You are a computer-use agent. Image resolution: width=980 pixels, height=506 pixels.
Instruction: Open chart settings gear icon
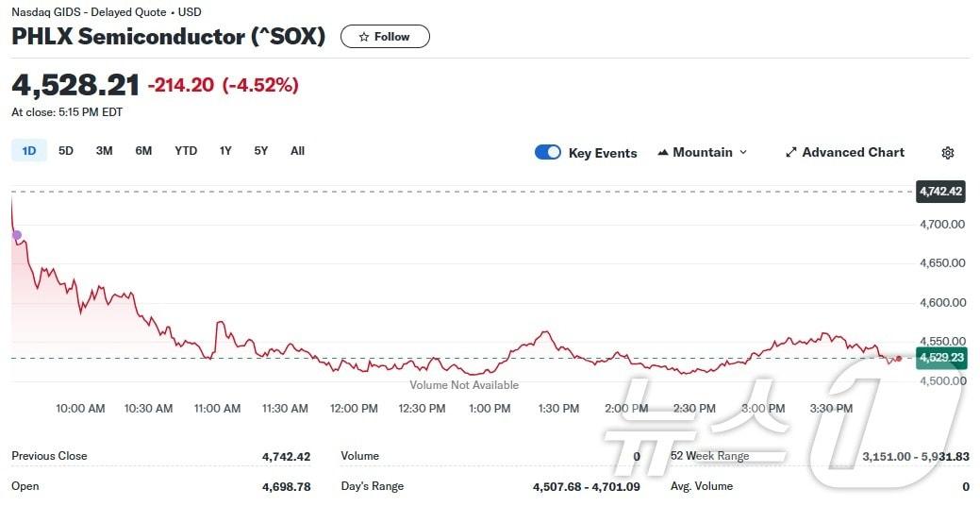(948, 153)
